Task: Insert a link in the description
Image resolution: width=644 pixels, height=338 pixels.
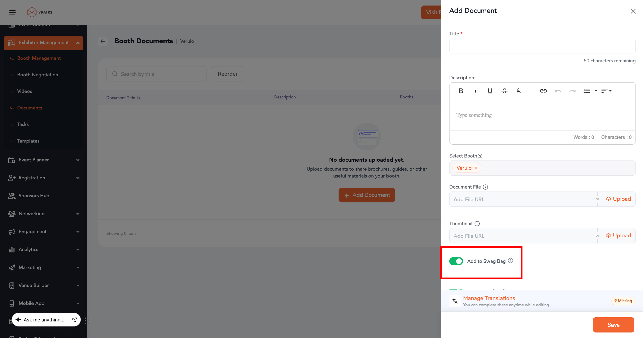Action: coord(543,91)
